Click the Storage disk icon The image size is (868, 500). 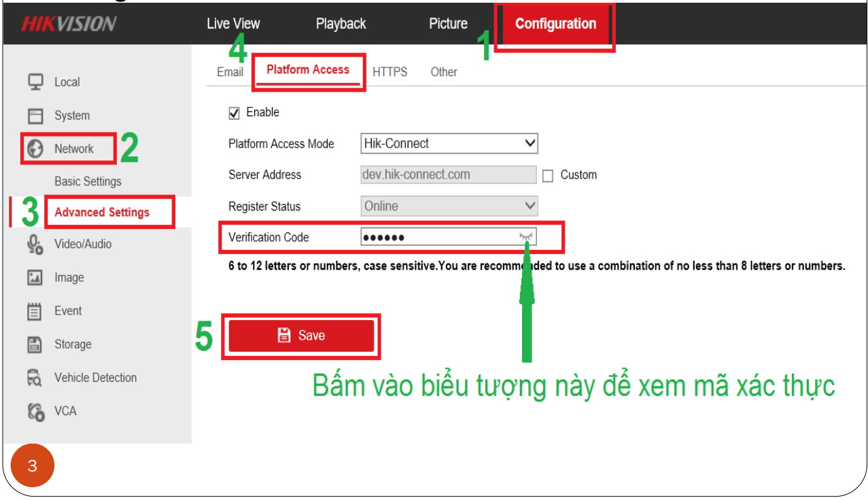tap(35, 344)
